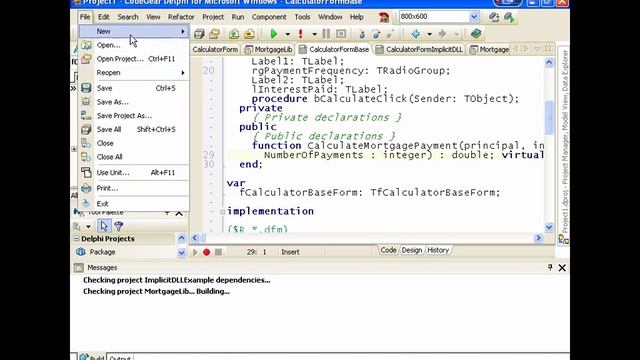Screen dimensions: 640x360
Task: Switch to History view tab
Action: [x=438, y=250]
